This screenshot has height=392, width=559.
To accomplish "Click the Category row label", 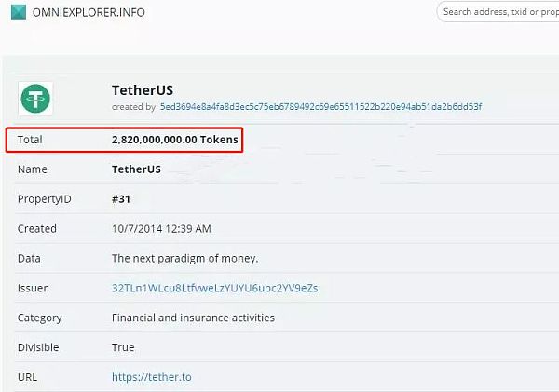I will tap(39, 318).
